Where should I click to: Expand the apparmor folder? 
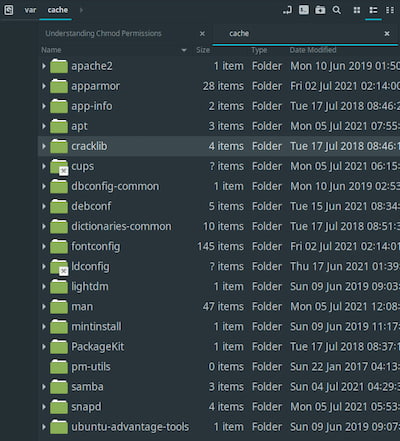coord(44,86)
